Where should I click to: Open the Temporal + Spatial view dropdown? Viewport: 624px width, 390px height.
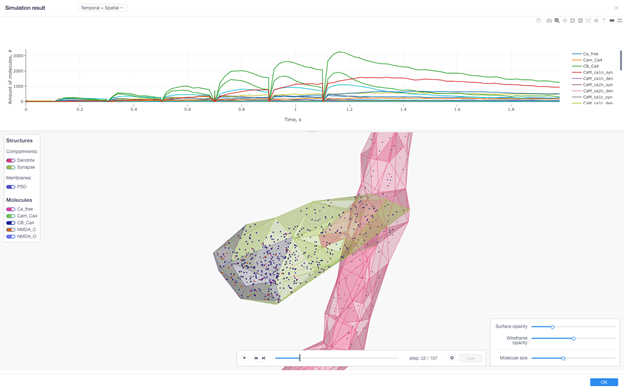pos(102,8)
